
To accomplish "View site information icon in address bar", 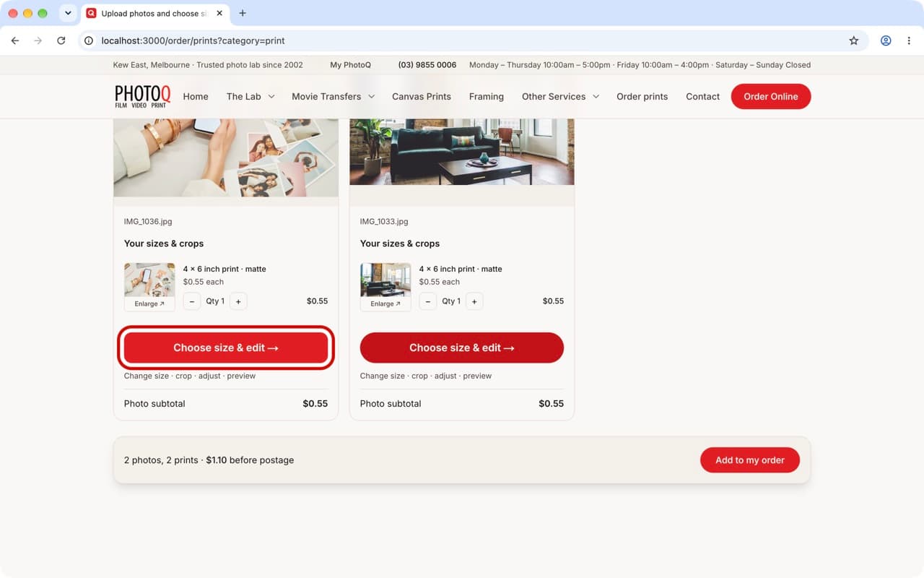I will point(89,40).
